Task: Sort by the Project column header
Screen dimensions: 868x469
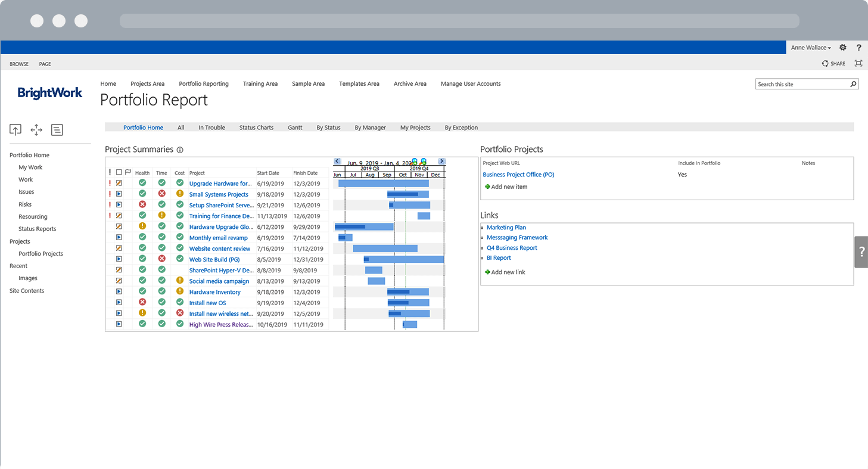Action: (x=197, y=173)
